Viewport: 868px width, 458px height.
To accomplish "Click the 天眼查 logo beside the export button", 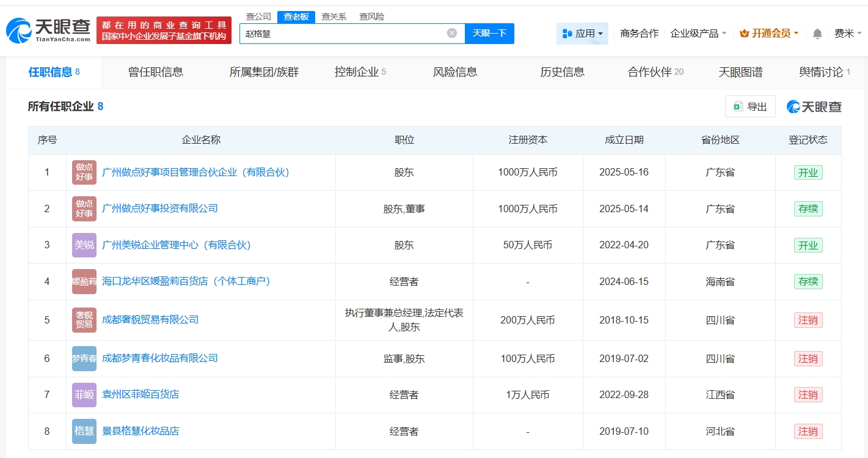I will tap(814, 106).
